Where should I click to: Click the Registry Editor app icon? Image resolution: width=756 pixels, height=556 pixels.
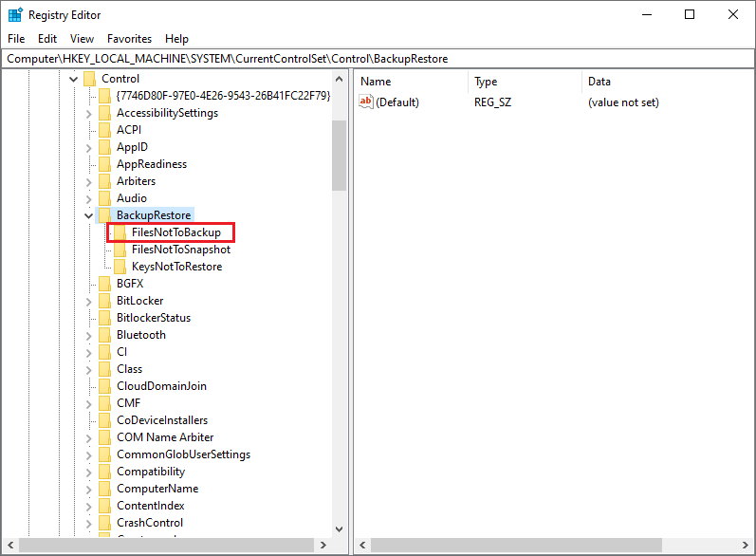click(x=15, y=15)
